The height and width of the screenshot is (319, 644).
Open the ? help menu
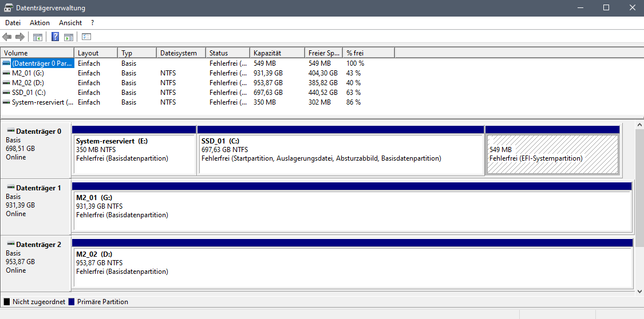92,23
